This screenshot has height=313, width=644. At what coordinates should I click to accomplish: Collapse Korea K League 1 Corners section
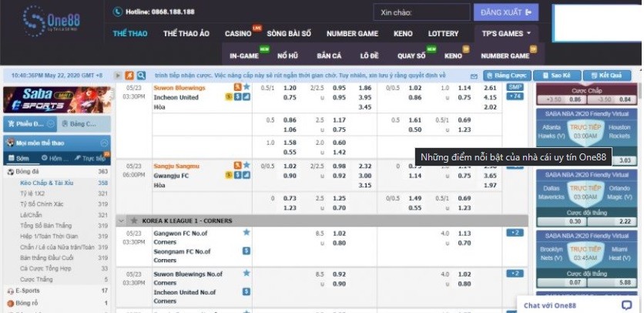point(121,220)
